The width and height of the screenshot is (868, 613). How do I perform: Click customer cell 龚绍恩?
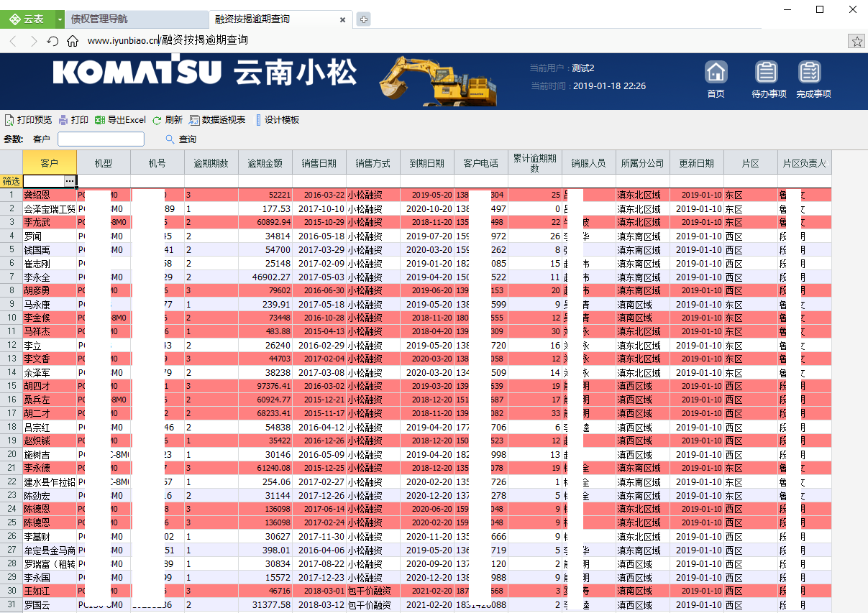(50, 195)
